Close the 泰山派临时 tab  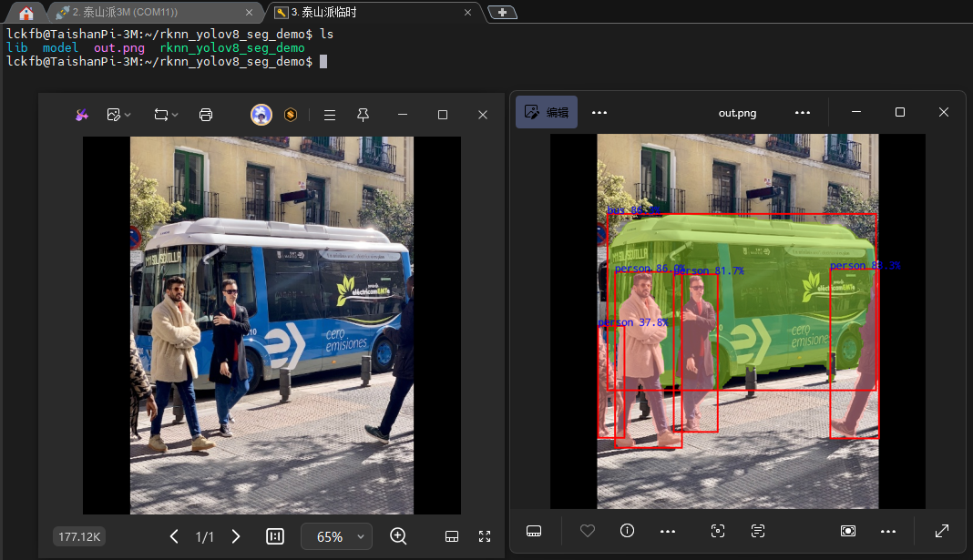click(x=468, y=13)
